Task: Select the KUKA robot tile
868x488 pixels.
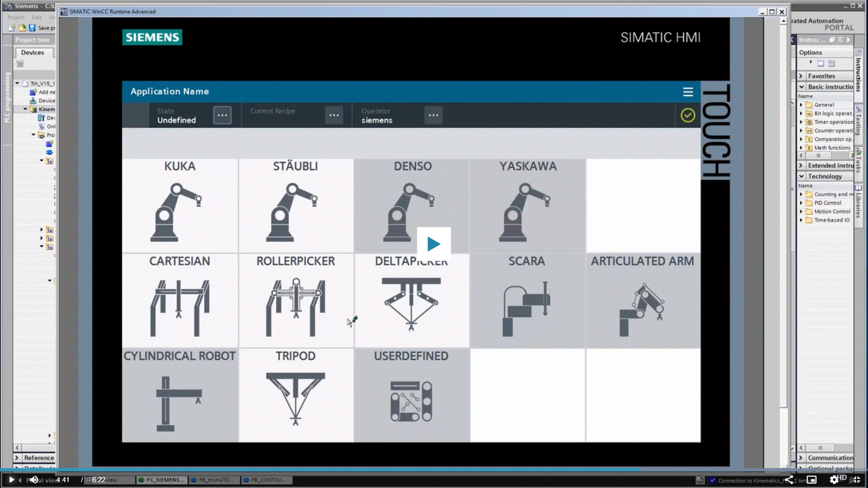Action: pos(179,206)
